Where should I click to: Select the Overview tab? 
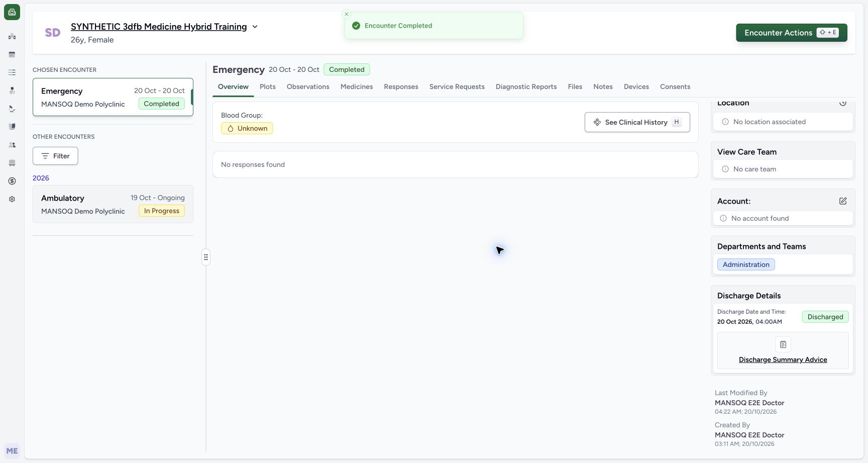233,86
